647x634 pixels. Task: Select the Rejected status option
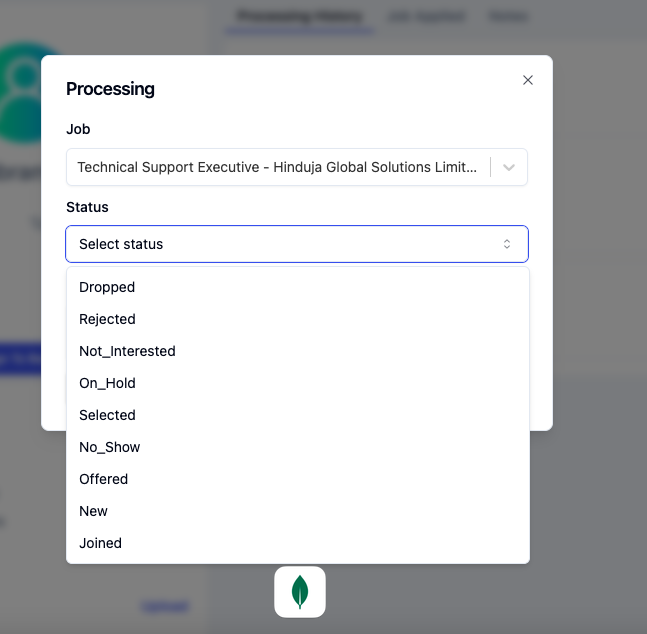coord(107,319)
